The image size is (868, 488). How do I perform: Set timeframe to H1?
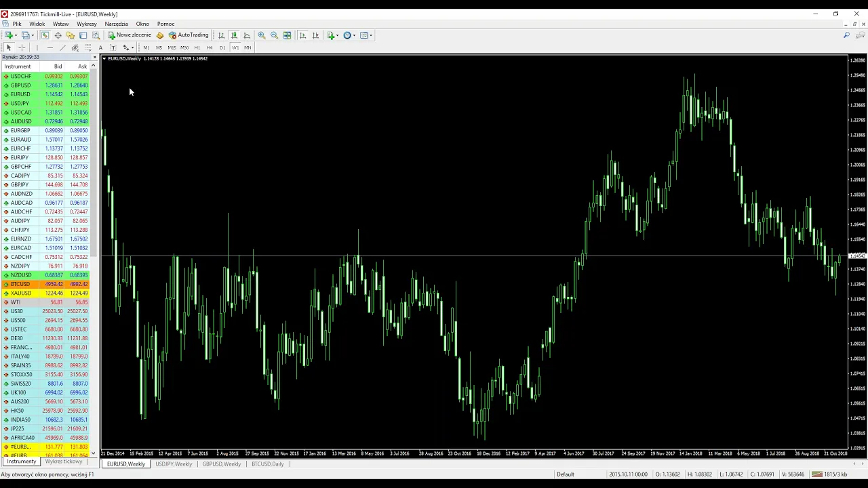click(197, 47)
